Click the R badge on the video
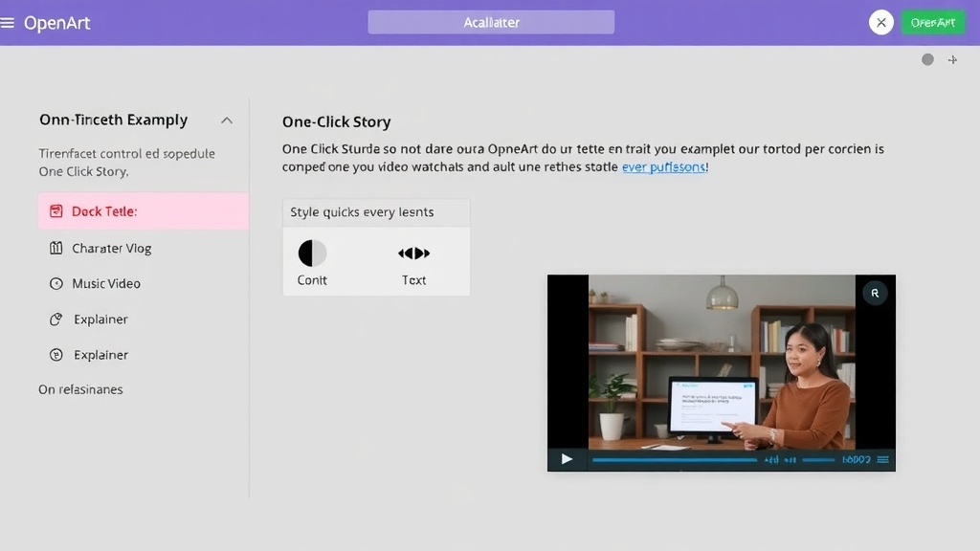 tap(875, 293)
